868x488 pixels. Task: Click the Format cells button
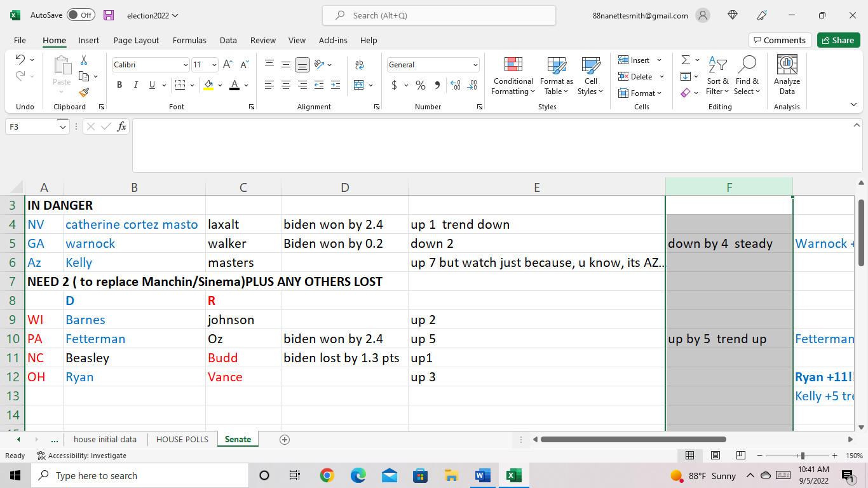point(641,93)
